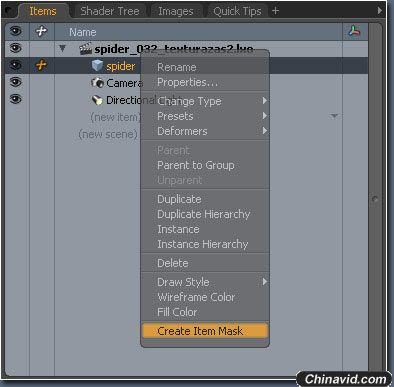Choose Duplicate Hierarchy
The width and height of the screenshot is (394, 387).
[x=205, y=214]
